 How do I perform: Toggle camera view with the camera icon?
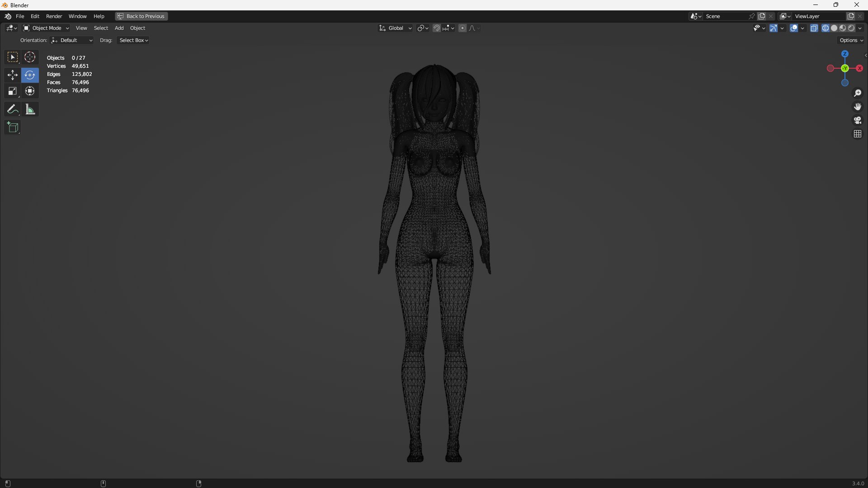[858, 120]
